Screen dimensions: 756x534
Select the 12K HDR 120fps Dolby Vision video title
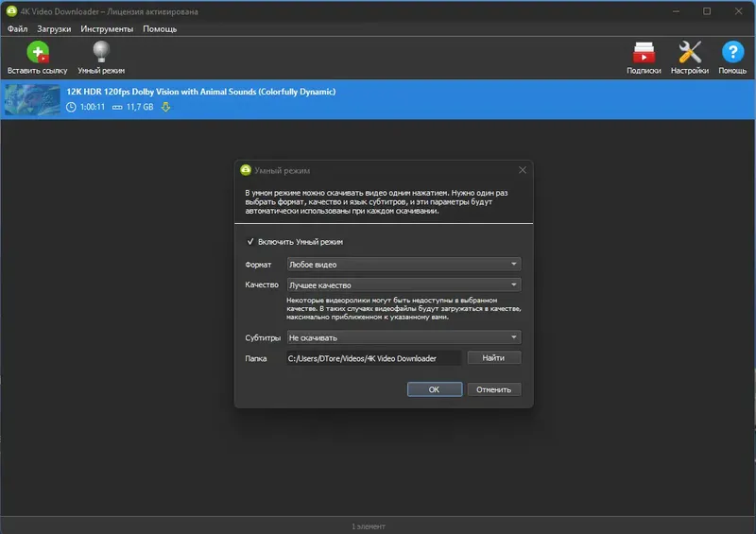point(201,92)
